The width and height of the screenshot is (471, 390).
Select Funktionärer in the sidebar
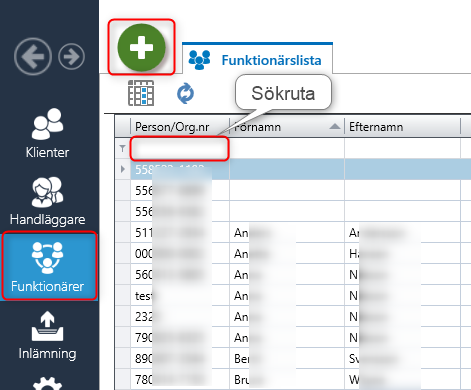(49, 266)
